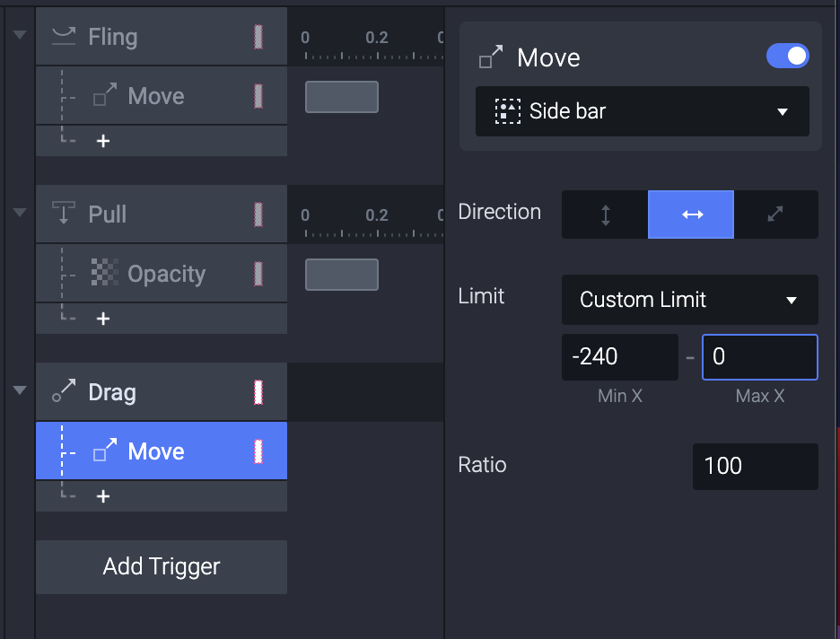Toggle the Move response switch off

tap(787, 57)
